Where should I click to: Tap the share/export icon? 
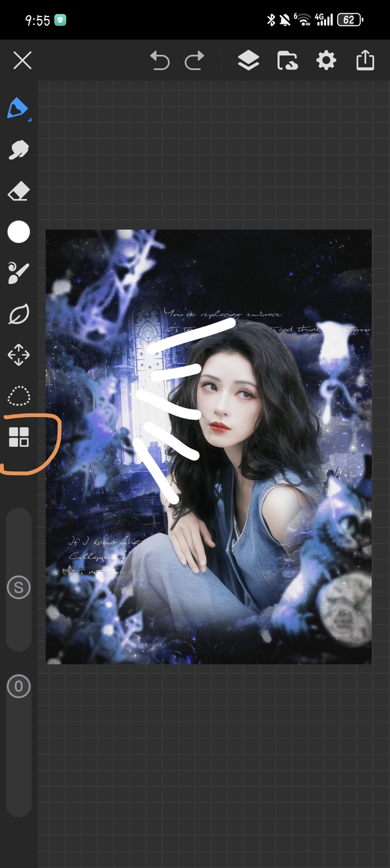(364, 60)
